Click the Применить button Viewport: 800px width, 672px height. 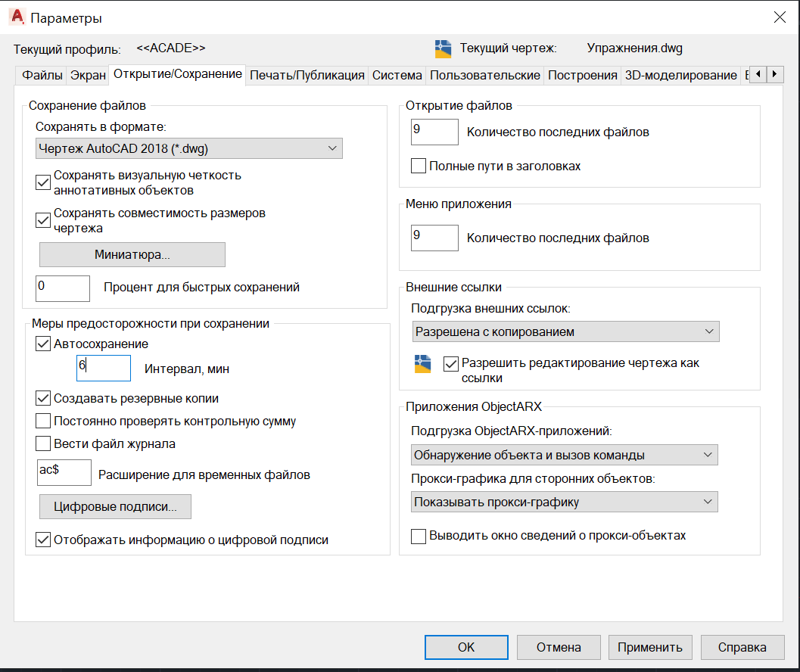click(650, 647)
